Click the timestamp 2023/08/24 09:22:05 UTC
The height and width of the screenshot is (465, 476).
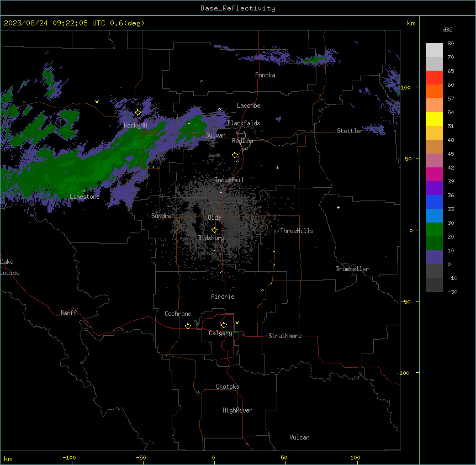click(x=55, y=23)
